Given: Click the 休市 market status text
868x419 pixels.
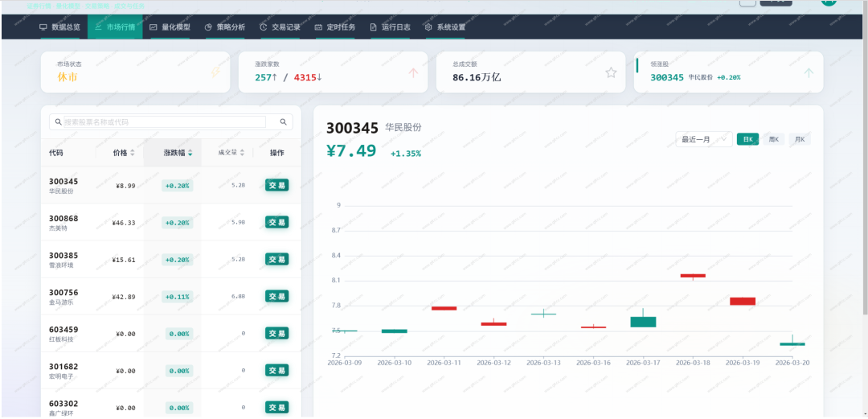Looking at the screenshot, I should (67, 77).
